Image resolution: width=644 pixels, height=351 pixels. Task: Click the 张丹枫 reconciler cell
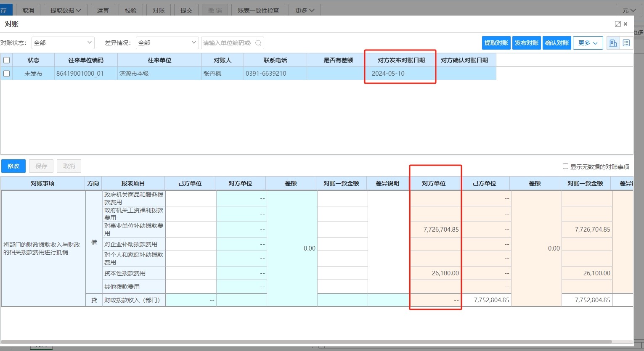point(223,74)
